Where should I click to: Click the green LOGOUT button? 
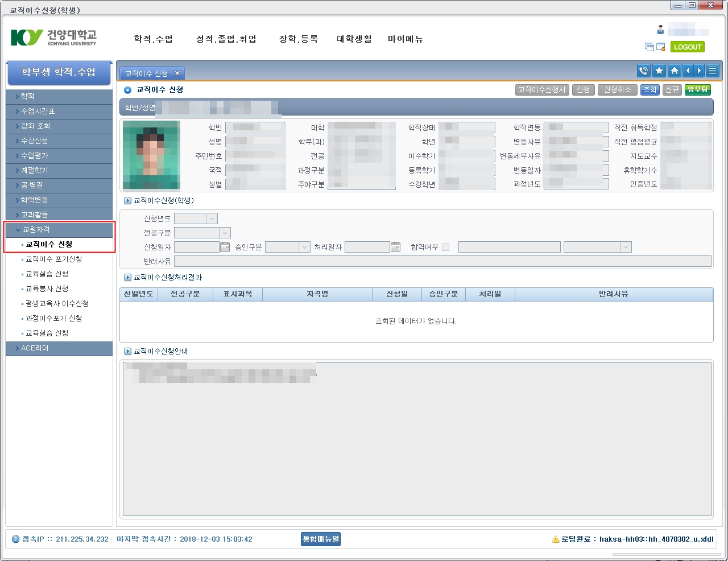[x=687, y=47]
